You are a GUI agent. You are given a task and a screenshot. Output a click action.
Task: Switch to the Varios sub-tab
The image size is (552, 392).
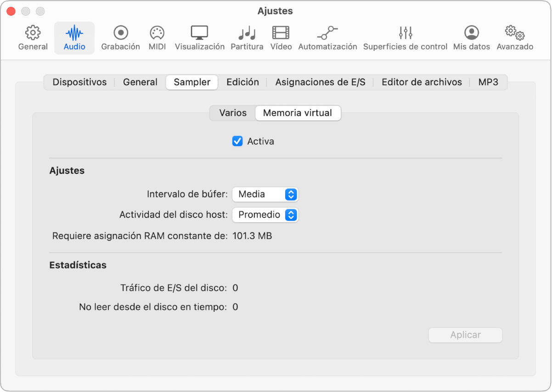[233, 113]
